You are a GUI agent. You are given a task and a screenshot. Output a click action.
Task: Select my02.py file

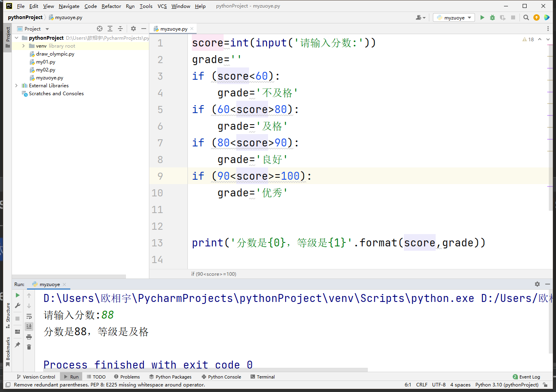[45, 70]
